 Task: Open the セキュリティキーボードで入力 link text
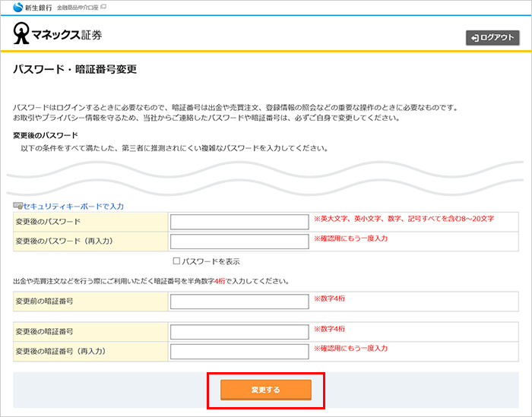pos(73,206)
